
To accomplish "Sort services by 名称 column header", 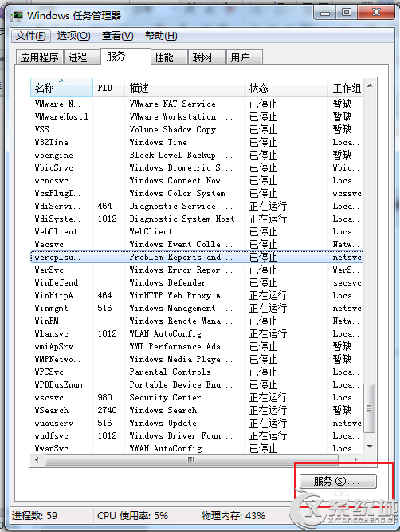I will point(61,88).
